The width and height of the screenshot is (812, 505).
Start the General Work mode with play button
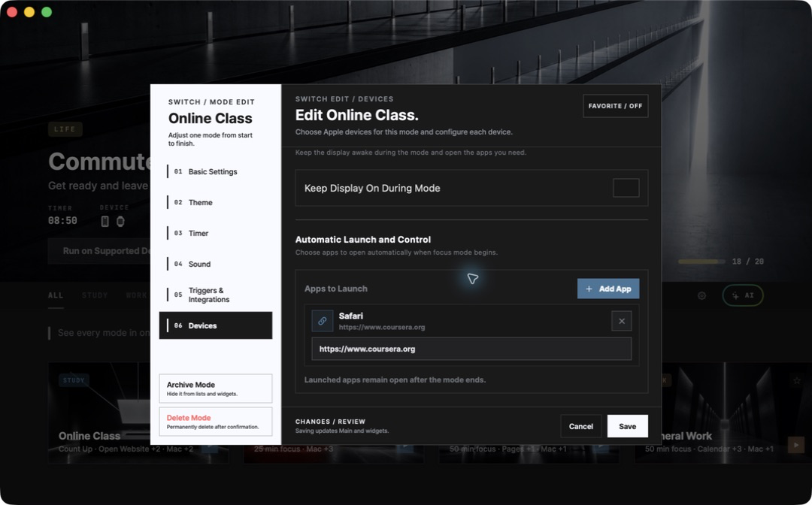click(796, 444)
